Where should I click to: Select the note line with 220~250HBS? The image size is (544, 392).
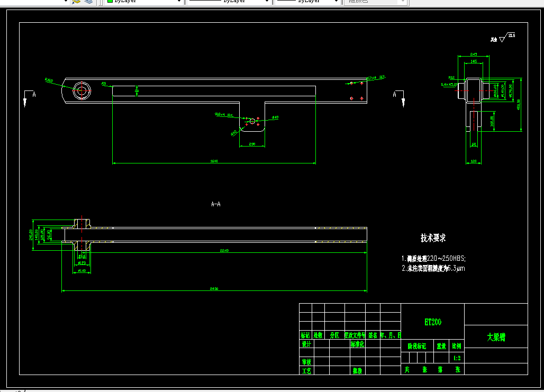coord(434,259)
